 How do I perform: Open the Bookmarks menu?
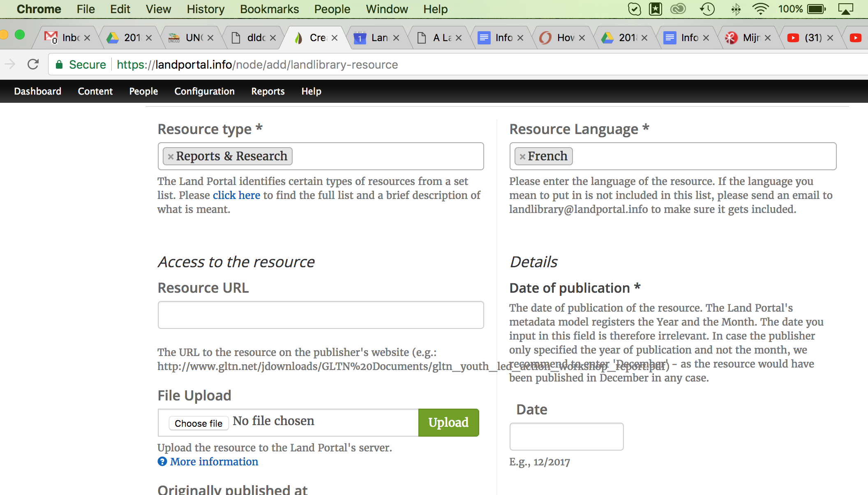[269, 9]
